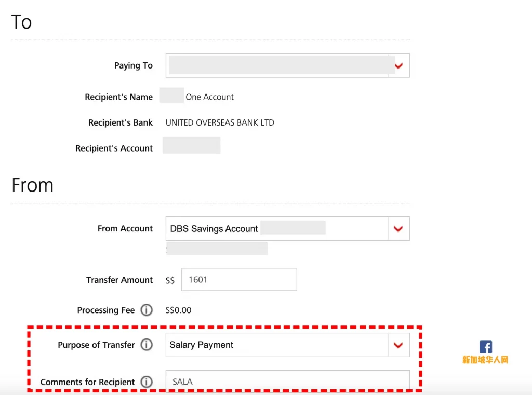Click the Purpose of Transfer label

(x=96, y=345)
